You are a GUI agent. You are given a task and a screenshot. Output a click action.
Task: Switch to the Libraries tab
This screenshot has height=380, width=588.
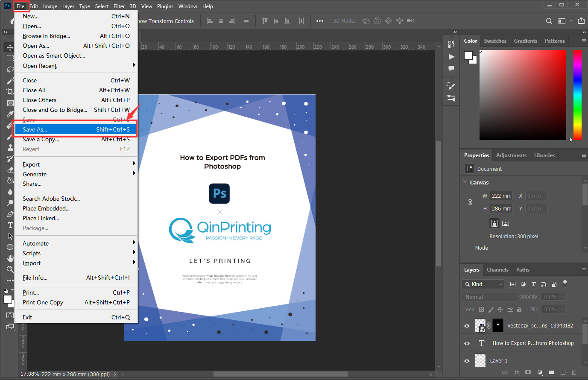(x=544, y=155)
